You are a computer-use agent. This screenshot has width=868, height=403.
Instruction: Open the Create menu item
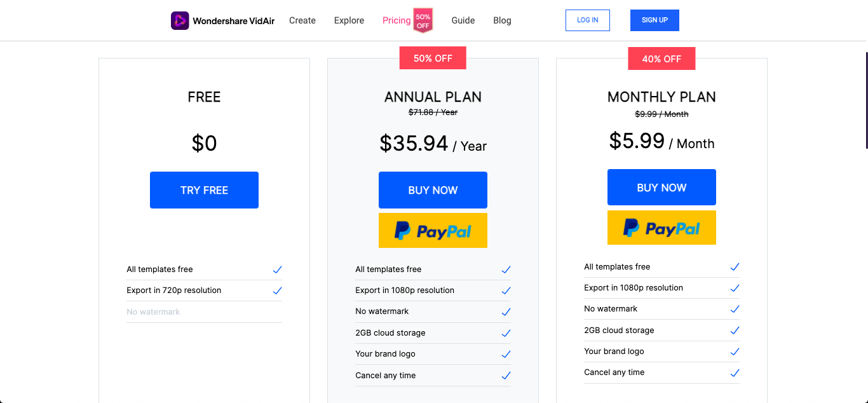point(302,20)
